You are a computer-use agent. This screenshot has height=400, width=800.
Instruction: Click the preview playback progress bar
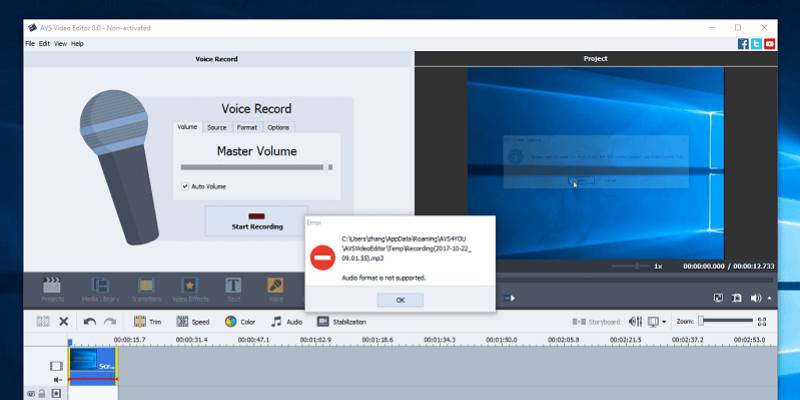(635, 280)
